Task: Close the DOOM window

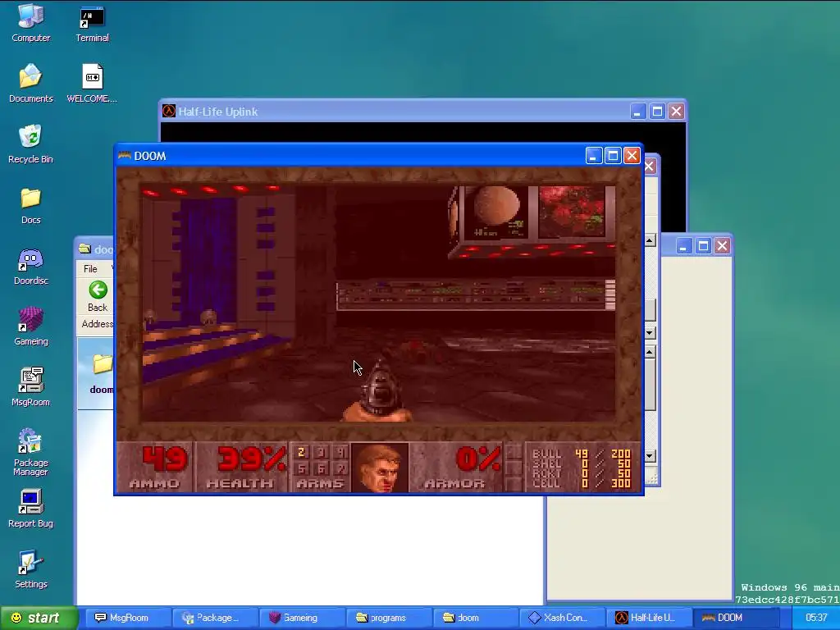Action: [x=632, y=156]
